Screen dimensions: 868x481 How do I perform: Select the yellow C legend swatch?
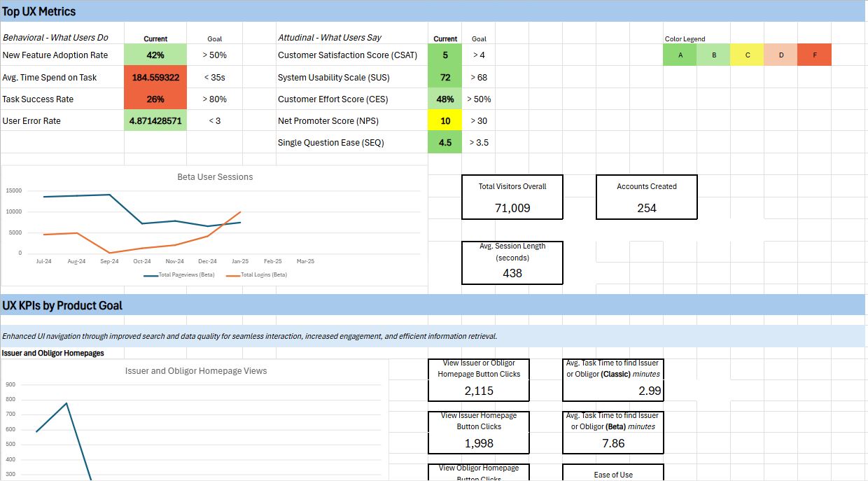[x=747, y=55]
